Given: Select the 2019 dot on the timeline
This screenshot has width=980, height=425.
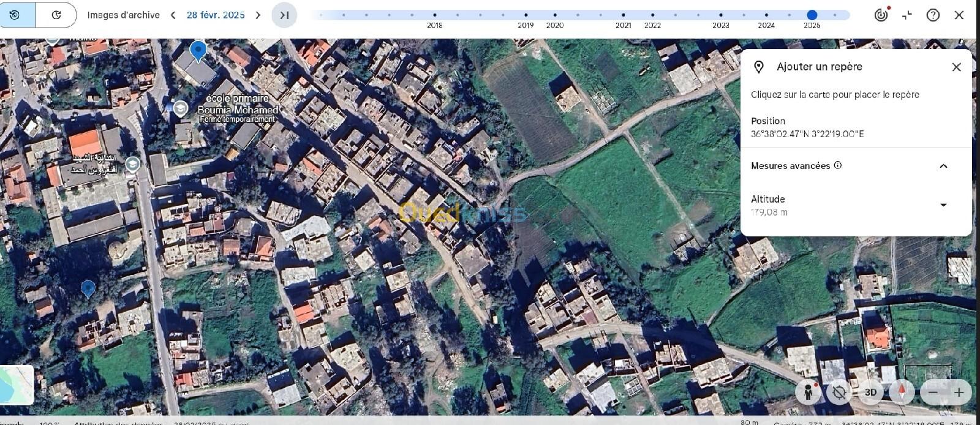Looking at the screenshot, I should tap(526, 15).
